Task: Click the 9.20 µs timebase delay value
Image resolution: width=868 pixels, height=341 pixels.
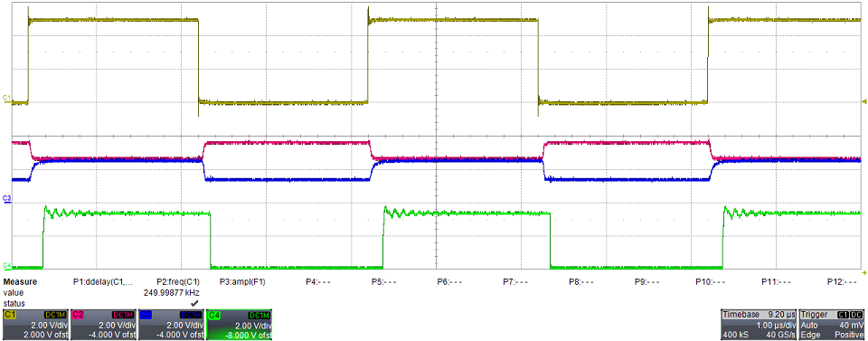Action: (781, 315)
